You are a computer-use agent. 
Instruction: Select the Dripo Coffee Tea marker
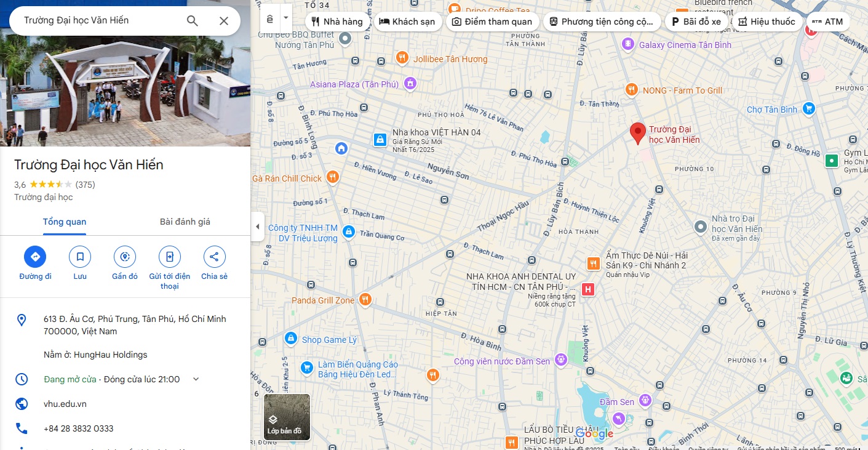pos(455,9)
